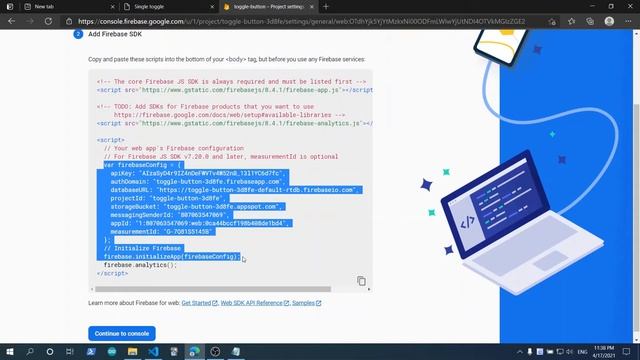The width and height of the screenshot is (640, 360).
Task: Open the Windows notification center
Action: coord(627,351)
